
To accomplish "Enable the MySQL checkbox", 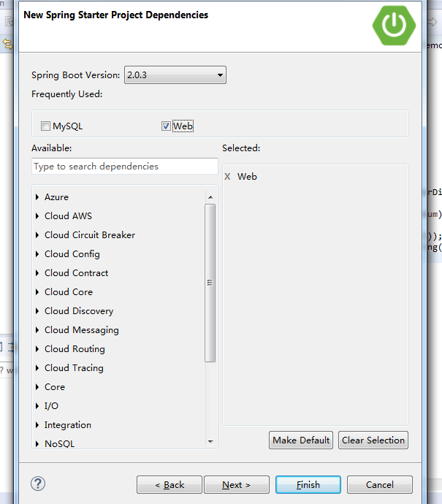I will coord(45,126).
